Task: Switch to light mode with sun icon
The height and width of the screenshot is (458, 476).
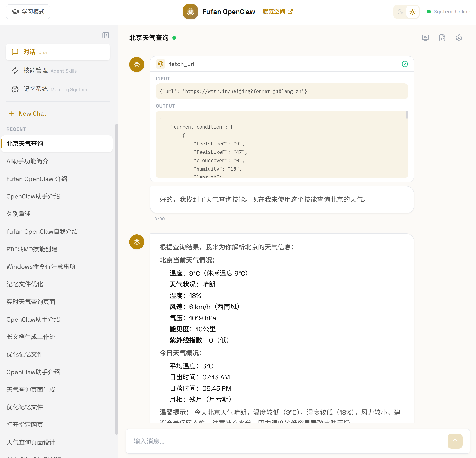Action: pos(412,12)
